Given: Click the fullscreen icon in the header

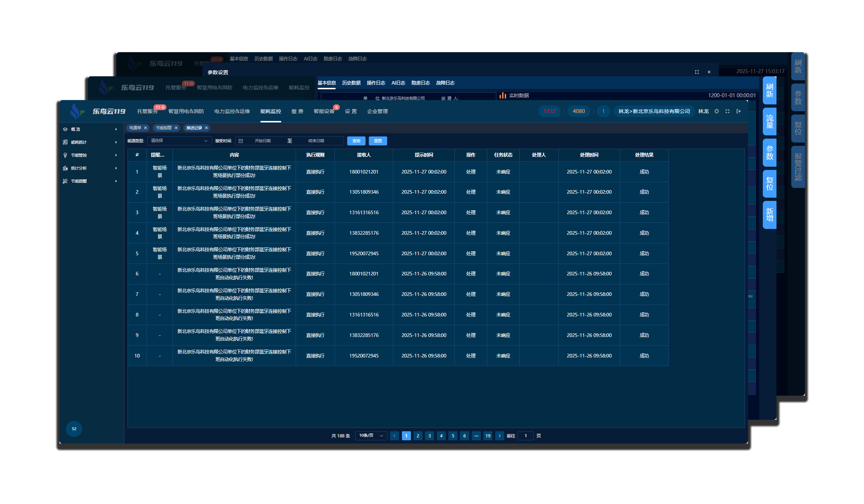Looking at the screenshot, I should [728, 111].
